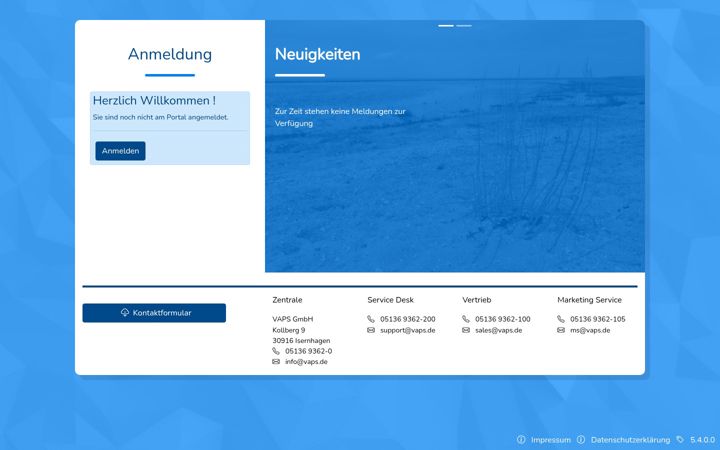The image size is (720, 450).
Task: Click the 30916 Isernhagen address line
Action: (301, 341)
